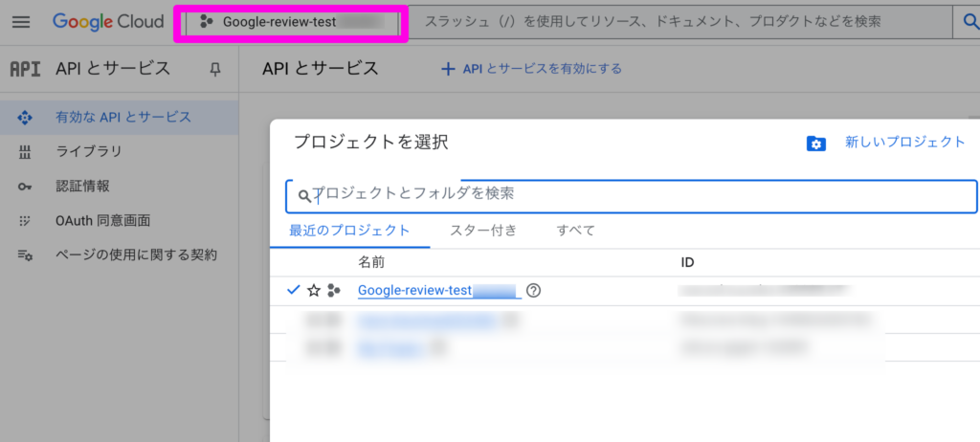980x442 pixels.
Task: Open OAuth 同意画面 in the sidebar
Action: (119, 221)
